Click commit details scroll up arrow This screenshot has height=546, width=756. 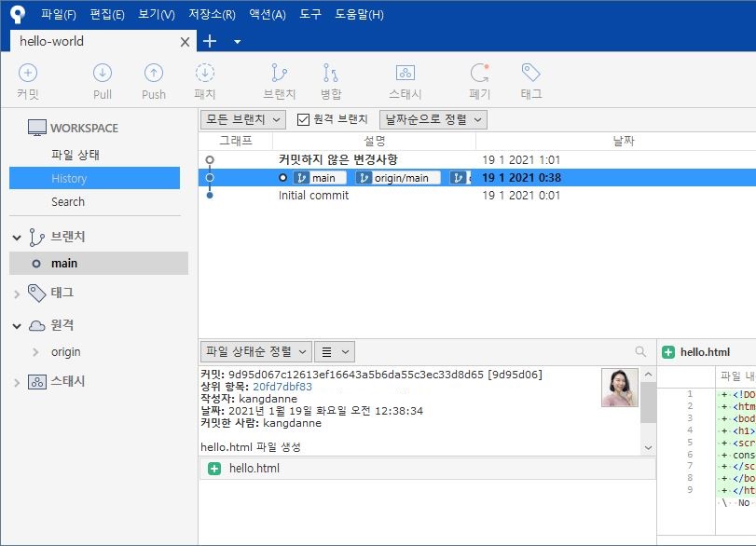click(x=649, y=374)
